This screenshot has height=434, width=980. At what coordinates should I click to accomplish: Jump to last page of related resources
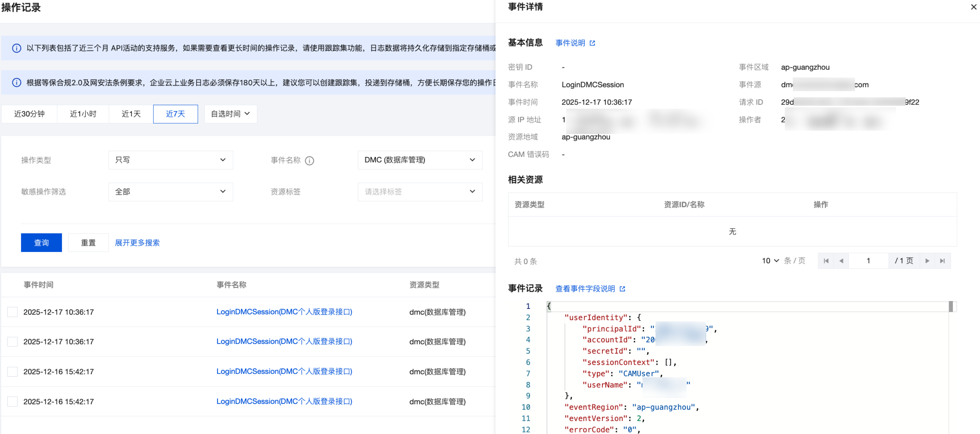[x=942, y=261]
